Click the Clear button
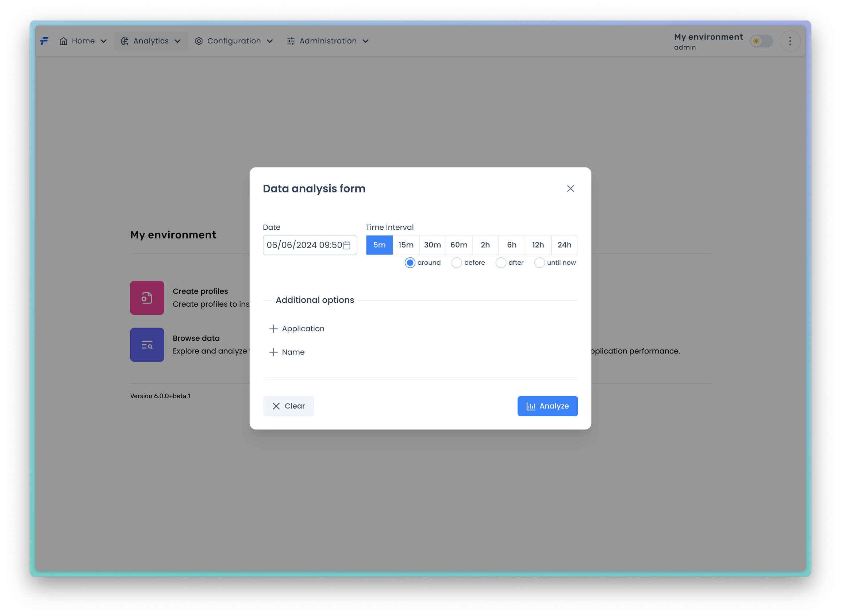This screenshot has height=616, width=841. tap(288, 406)
